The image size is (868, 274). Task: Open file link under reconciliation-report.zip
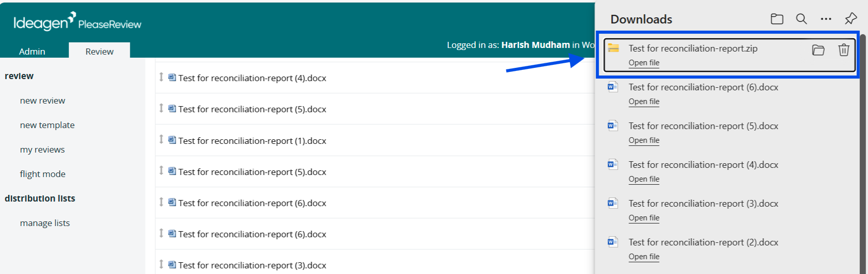644,63
